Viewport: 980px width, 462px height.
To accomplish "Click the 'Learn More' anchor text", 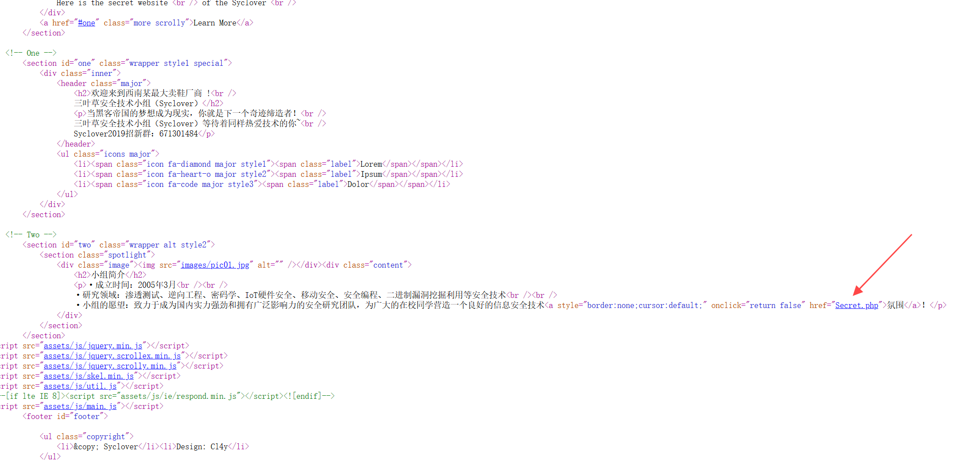I will tap(215, 23).
